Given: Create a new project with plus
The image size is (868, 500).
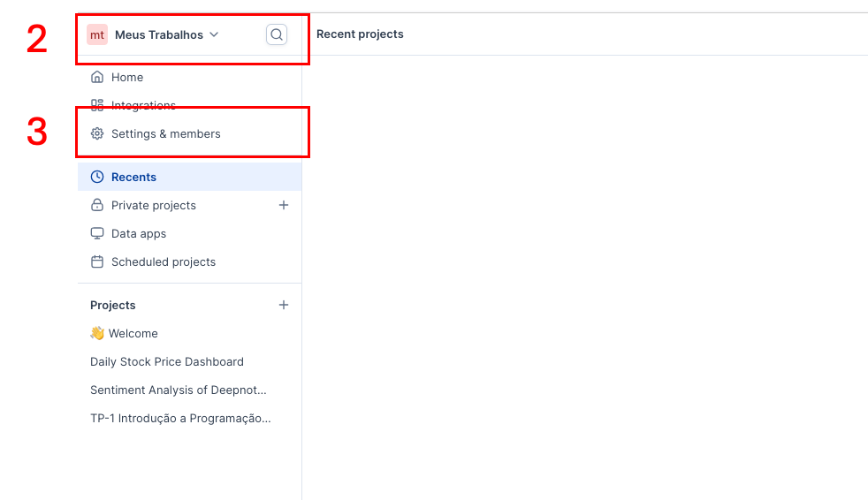Looking at the screenshot, I should 284,305.
